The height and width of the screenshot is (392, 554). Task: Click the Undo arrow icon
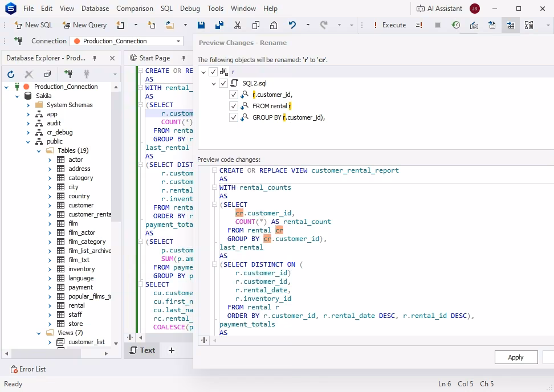point(292,25)
